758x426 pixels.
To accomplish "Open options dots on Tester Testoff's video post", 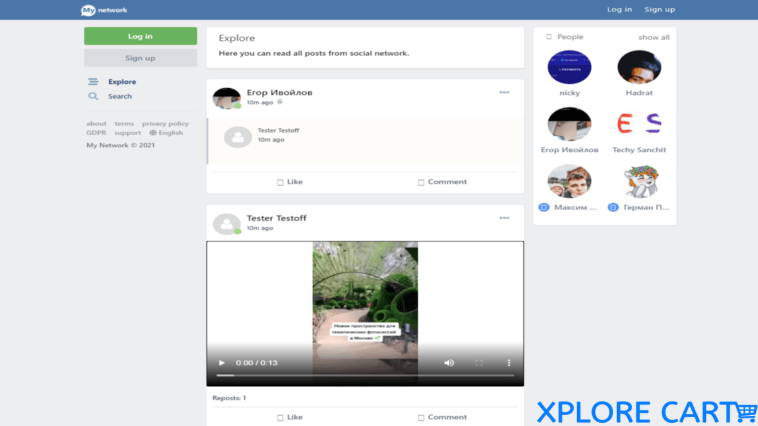I will (x=504, y=218).
